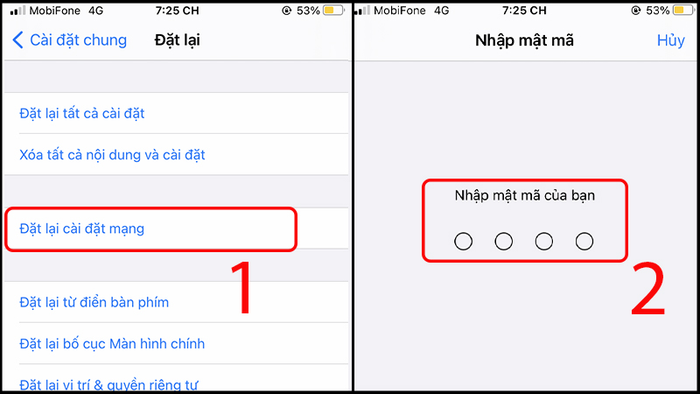Tap the Cài đặt chung back label
The height and width of the screenshot is (394, 700).
(78, 40)
